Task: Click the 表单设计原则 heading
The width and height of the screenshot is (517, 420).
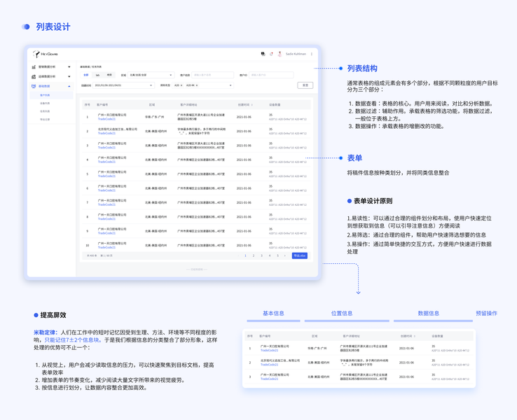Action: (x=373, y=201)
